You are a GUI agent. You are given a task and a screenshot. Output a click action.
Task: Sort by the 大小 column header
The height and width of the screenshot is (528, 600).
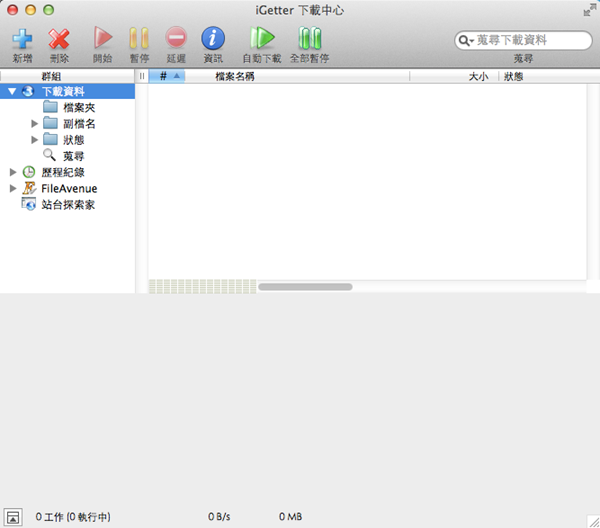point(477,76)
